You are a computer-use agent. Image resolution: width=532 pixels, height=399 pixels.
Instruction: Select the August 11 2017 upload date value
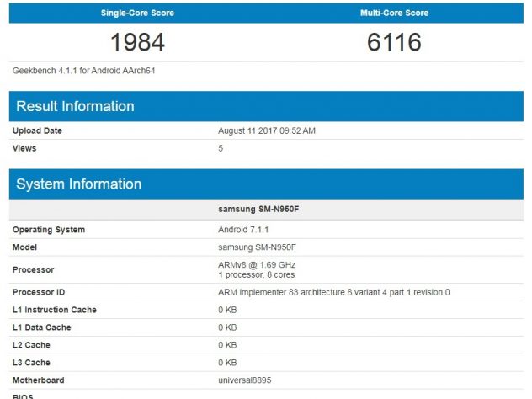coord(267,131)
